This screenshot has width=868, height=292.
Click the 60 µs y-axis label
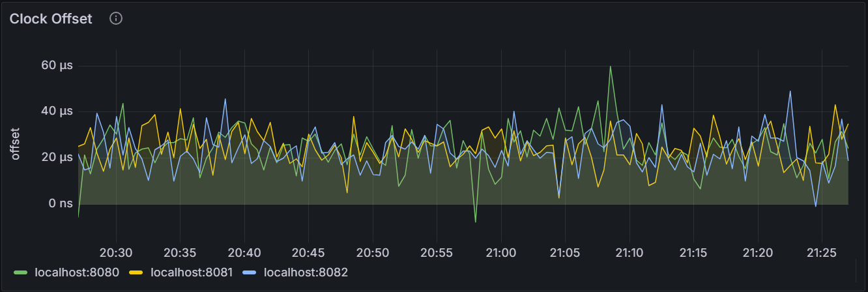[x=57, y=65]
